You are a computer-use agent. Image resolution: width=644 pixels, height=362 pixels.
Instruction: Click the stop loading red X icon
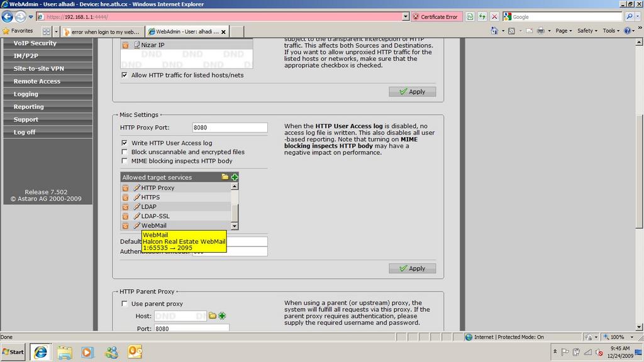[x=494, y=17]
